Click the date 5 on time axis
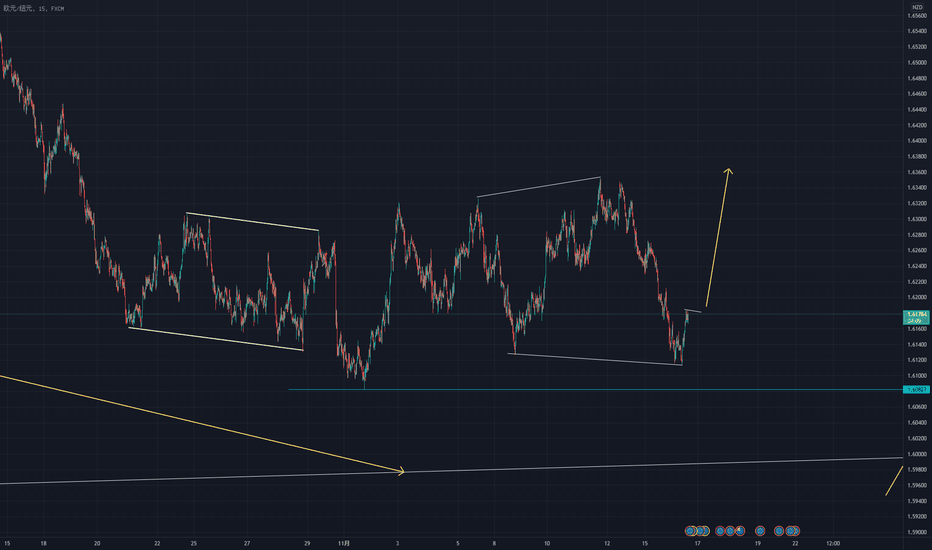This screenshot has height=550, width=932. point(458,543)
